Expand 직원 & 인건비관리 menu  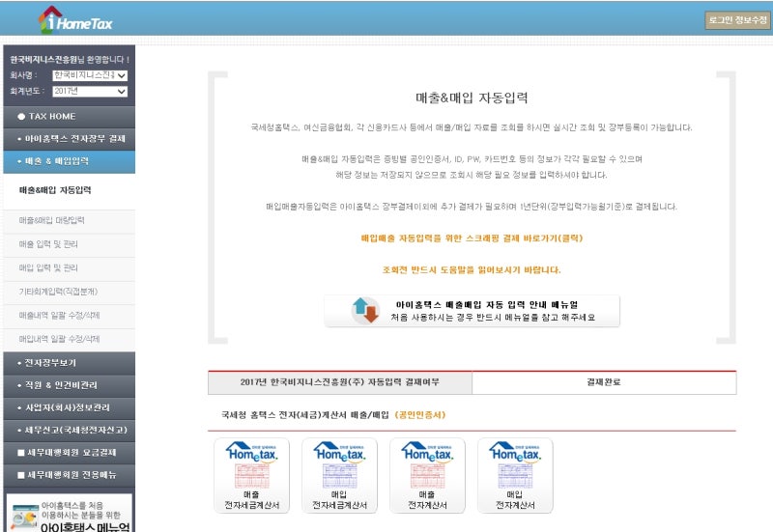point(69,385)
